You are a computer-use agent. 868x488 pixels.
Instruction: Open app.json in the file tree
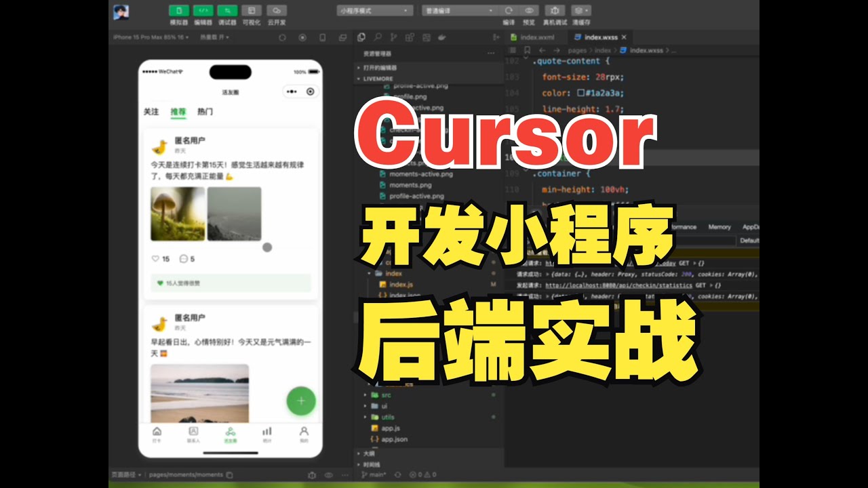389,439
